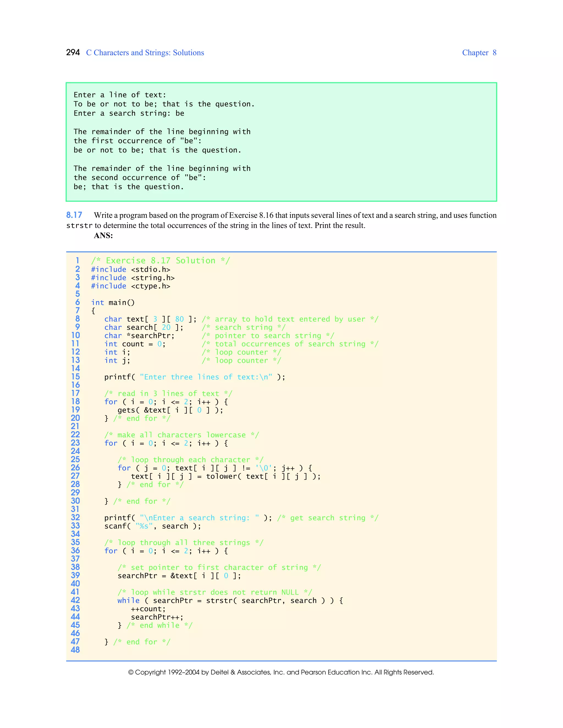Click comment 'total occurrences of search string'

pos(290,344)
